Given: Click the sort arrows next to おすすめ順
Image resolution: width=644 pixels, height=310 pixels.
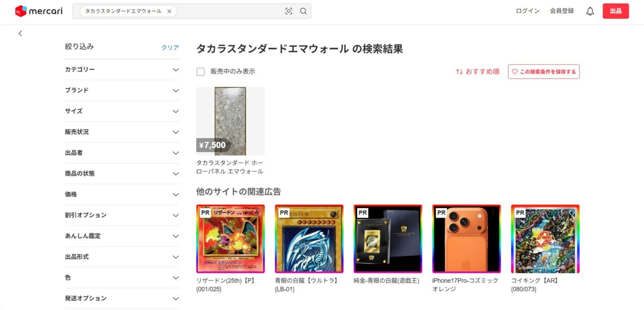Looking at the screenshot, I should 459,71.
